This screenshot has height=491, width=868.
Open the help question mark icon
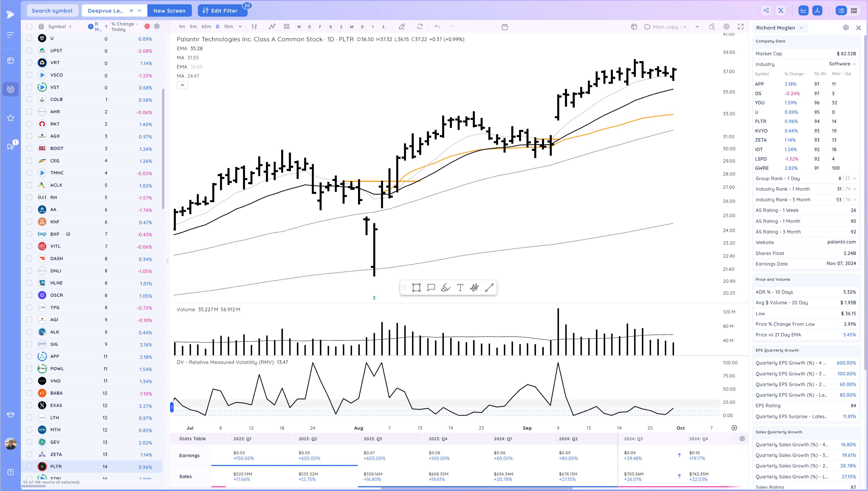(x=10, y=472)
